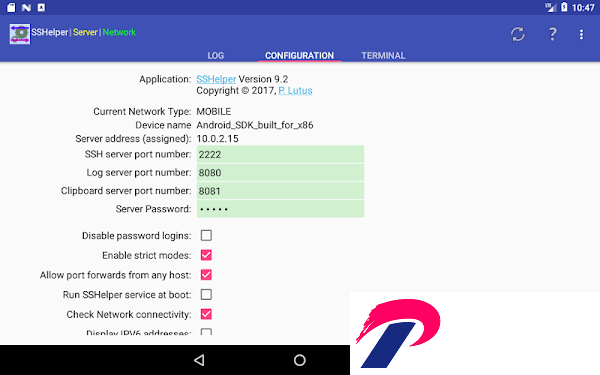This screenshot has height=375, width=600.
Task: Tap the 'Copyright © 2017' text
Action: (235, 91)
